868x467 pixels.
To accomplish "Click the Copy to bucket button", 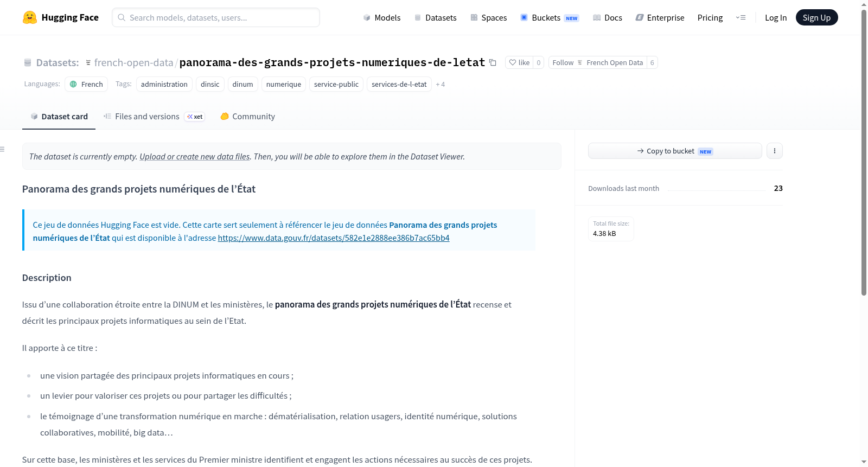I will pyautogui.click(x=675, y=151).
